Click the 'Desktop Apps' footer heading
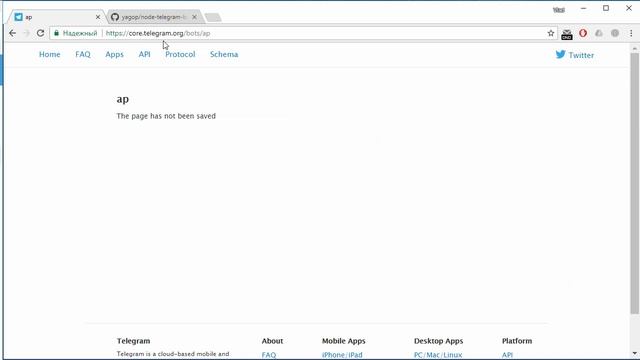This screenshot has width=640, height=360. pyautogui.click(x=438, y=341)
